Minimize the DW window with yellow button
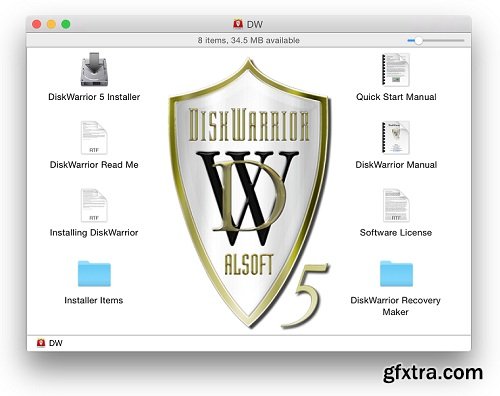The image size is (500, 396). [x=51, y=24]
